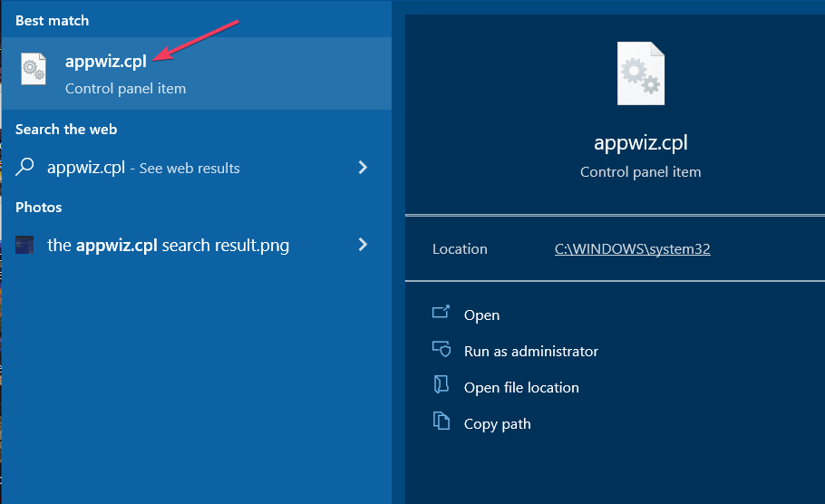This screenshot has height=504, width=825.
Task: Follow the C:\WINDOWS\system32 location link
Action: [x=632, y=249]
